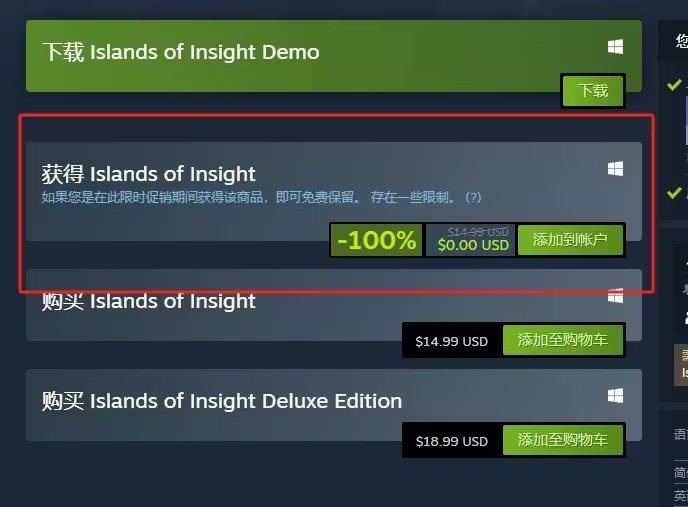
Task: Click the upper green checkmark in the right sidebar
Action: pos(674,84)
